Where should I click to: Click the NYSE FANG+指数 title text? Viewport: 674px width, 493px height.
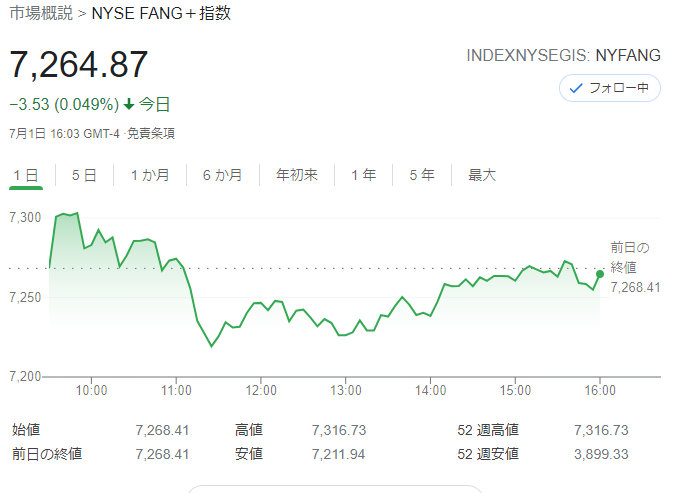pos(161,13)
